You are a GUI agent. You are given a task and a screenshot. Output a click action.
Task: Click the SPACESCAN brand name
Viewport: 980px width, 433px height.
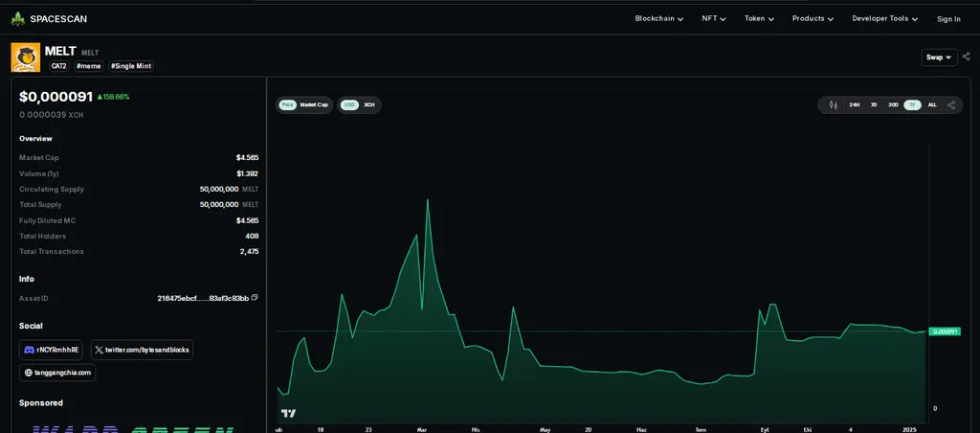tap(58, 19)
